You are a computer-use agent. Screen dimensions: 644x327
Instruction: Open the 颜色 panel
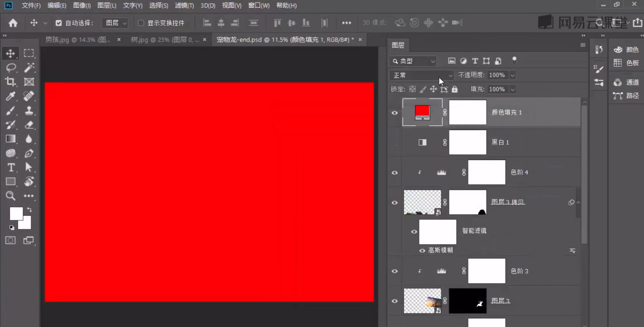coord(626,50)
